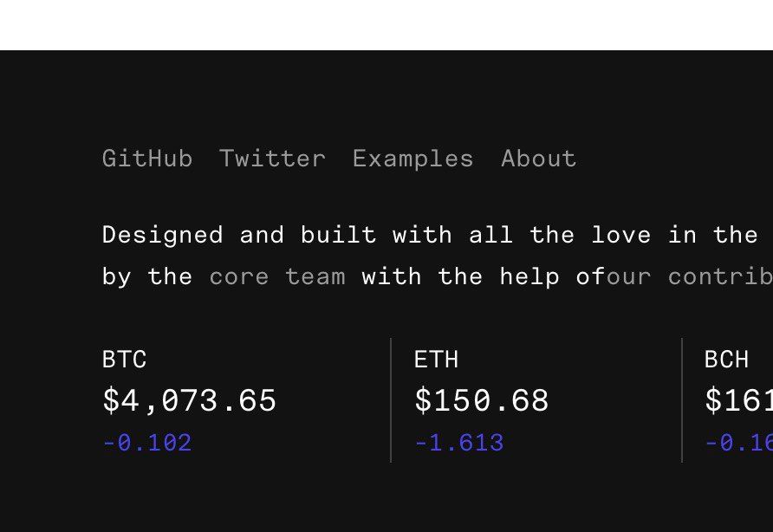
Task: Click the BTC price $4,073.65
Action: (x=189, y=400)
